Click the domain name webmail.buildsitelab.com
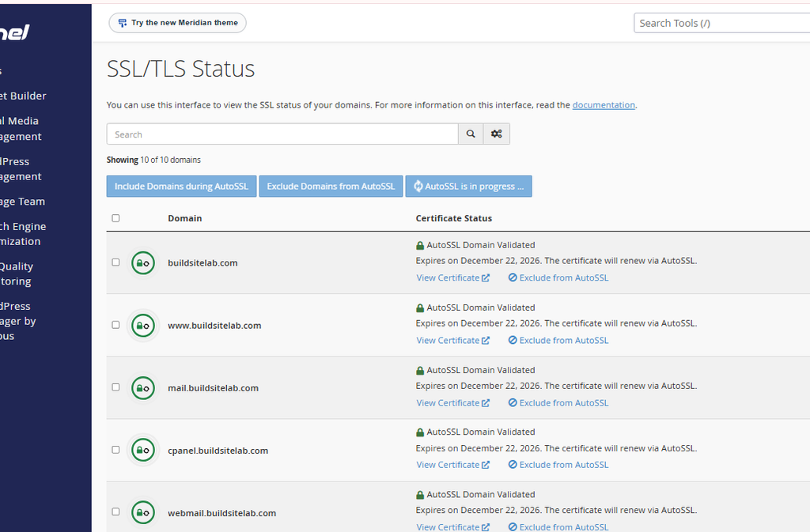This screenshot has height=532, width=810. tap(221, 513)
